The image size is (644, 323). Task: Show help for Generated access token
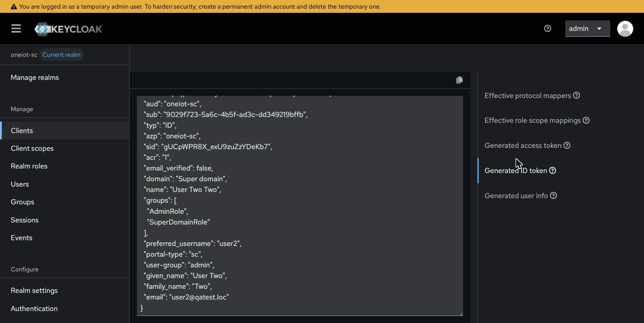click(x=567, y=145)
